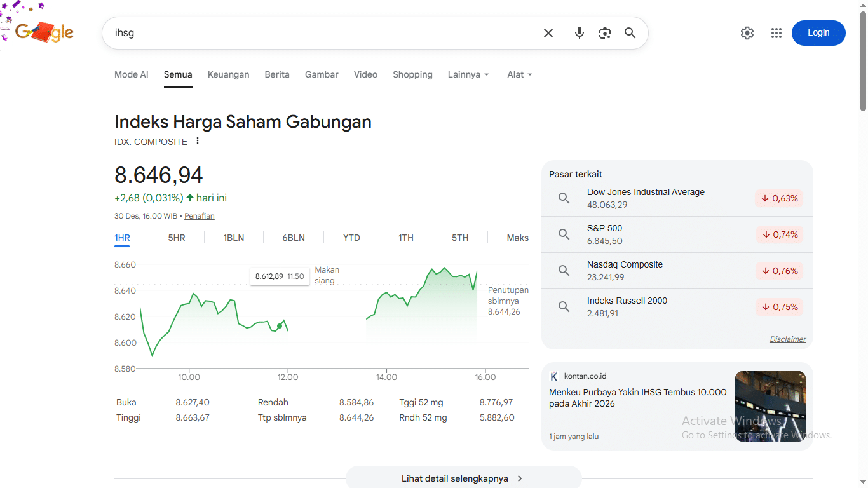
Task: Open the Shopping tab
Action: click(412, 74)
